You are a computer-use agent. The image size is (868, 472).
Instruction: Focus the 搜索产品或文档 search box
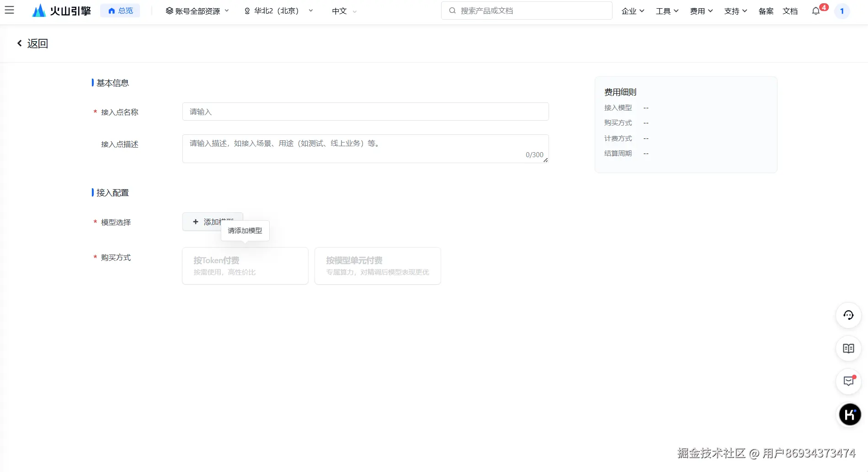pos(527,11)
